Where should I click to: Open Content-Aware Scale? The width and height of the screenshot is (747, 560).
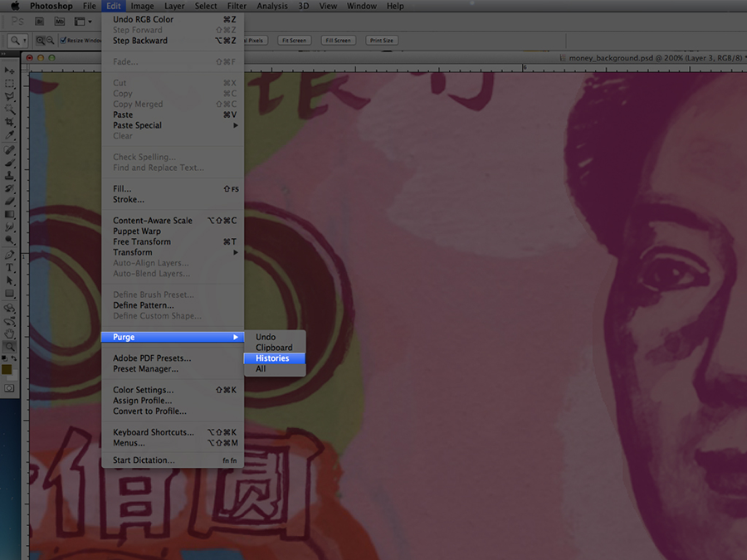pos(173,221)
